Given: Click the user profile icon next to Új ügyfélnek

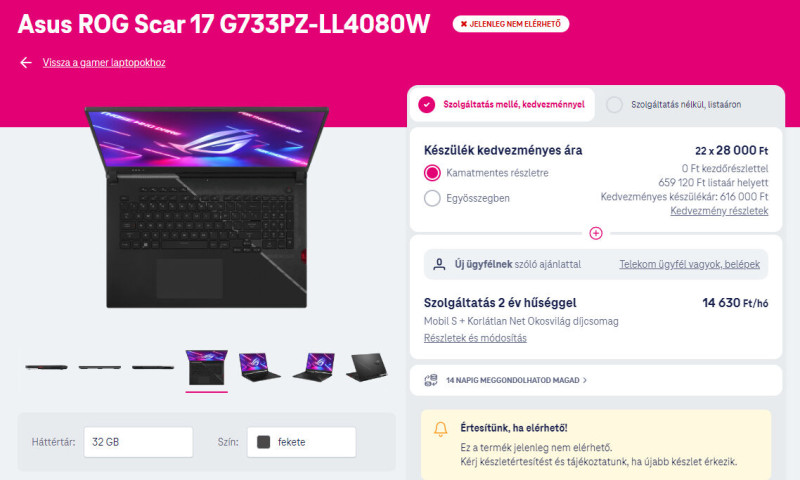Looking at the screenshot, I should point(439,264).
